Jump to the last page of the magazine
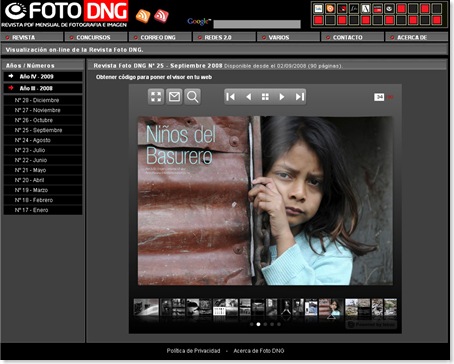The image size is (454, 364). (299, 97)
